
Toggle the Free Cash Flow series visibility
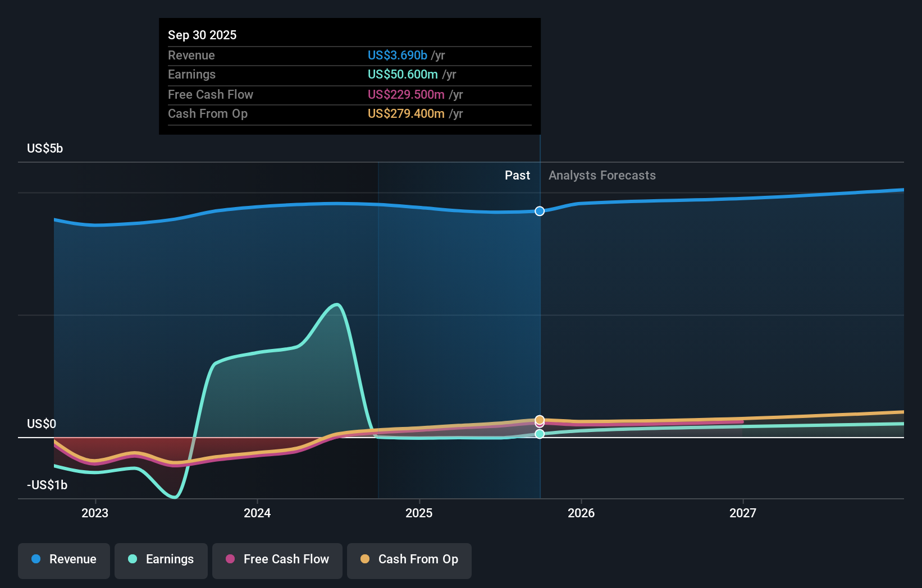coord(277,559)
